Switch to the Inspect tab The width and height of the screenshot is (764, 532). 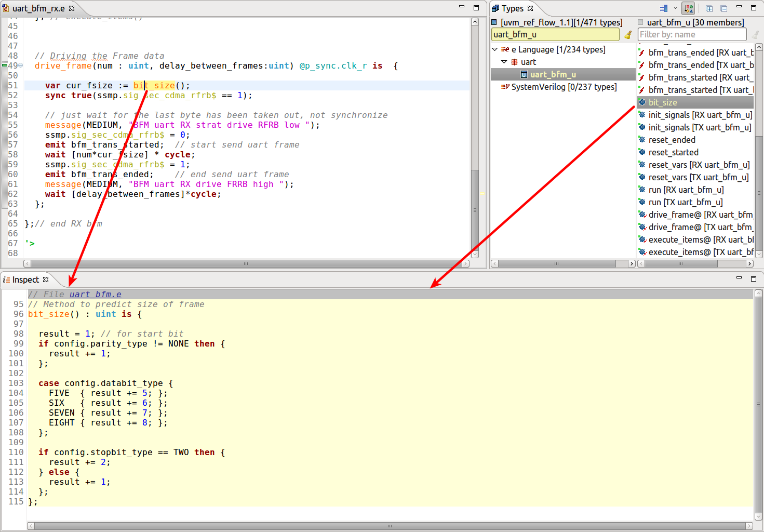click(26, 280)
